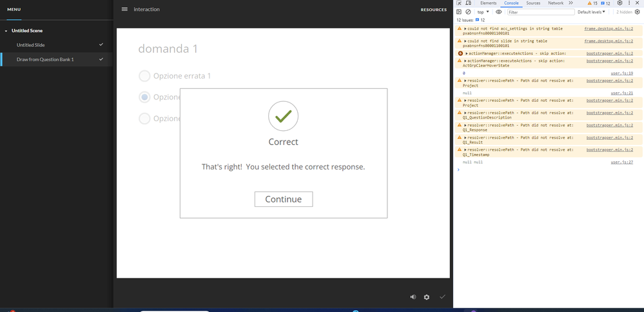Toggle the device toolbar icon in DevTools

pyautogui.click(x=468, y=3)
